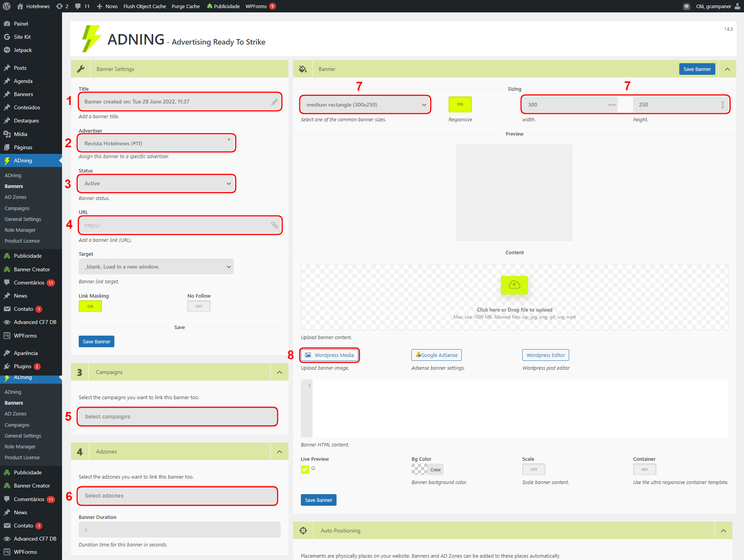Viewport: 744px width, 560px height.
Task: Toggle the Link Masking ON switch
Action: pos(90,307)
